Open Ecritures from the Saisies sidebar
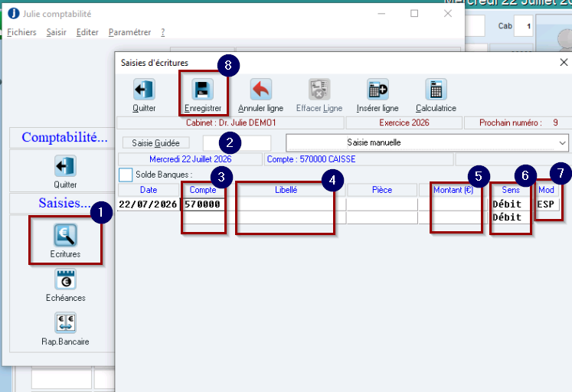This screenshot has height=392, width=572. [65, 235]
